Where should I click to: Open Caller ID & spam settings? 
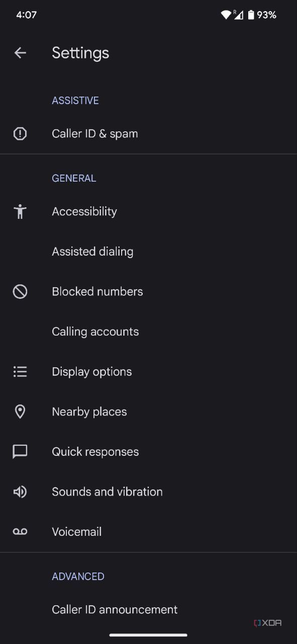pyautogui.click(x=94, y=133)
